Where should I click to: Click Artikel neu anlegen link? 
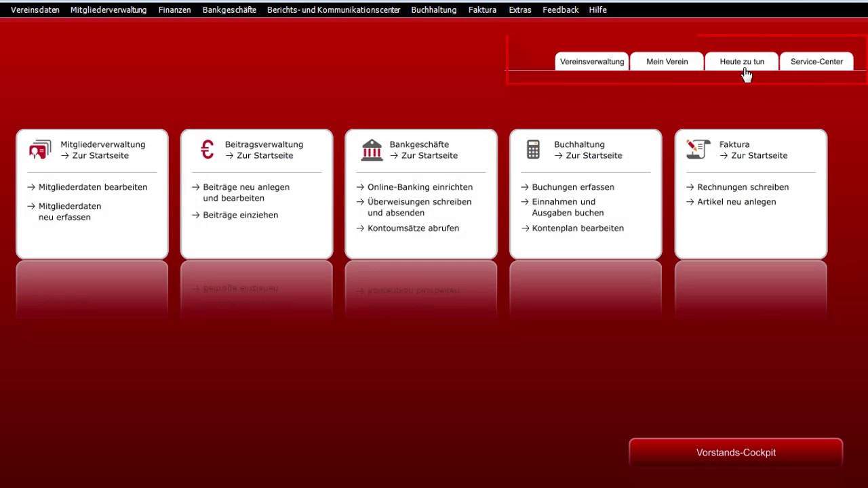732,202
